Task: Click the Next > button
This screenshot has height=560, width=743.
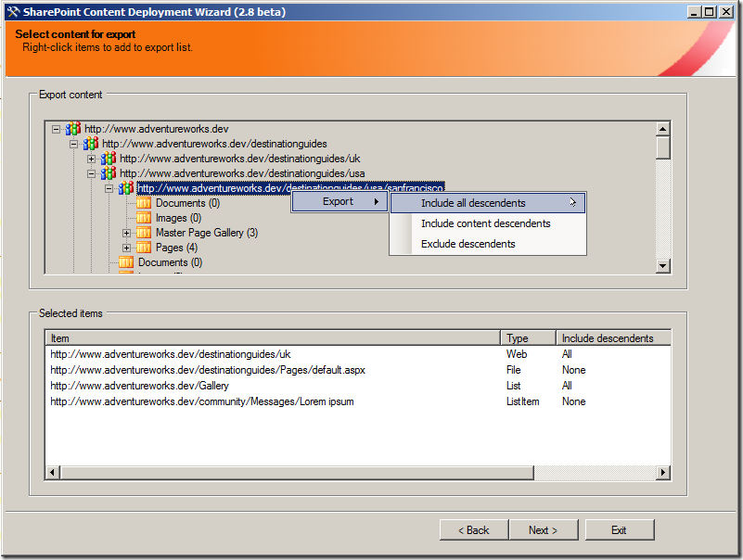Action: (544, 529)
